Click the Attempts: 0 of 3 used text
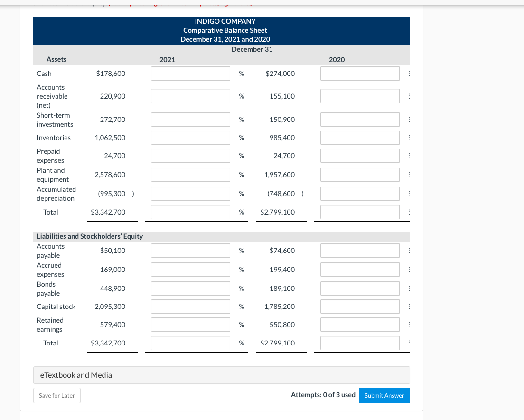Viewport: 524px width, 420px height. pos(323,395)
